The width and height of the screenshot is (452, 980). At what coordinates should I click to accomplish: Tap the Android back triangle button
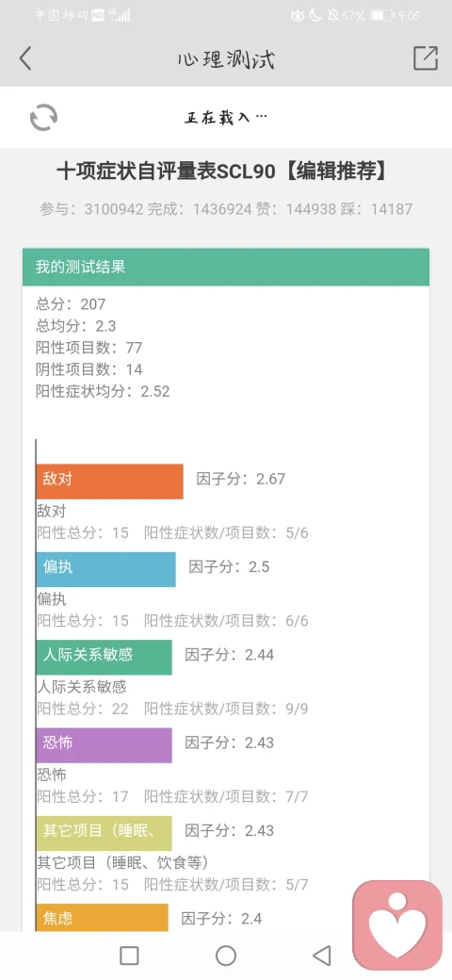(321, 955)
